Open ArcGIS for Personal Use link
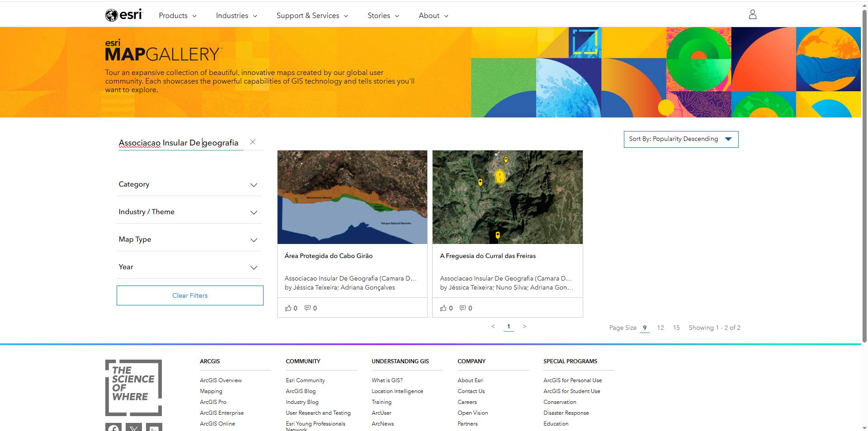868x431 pixels. pos(572,380)
